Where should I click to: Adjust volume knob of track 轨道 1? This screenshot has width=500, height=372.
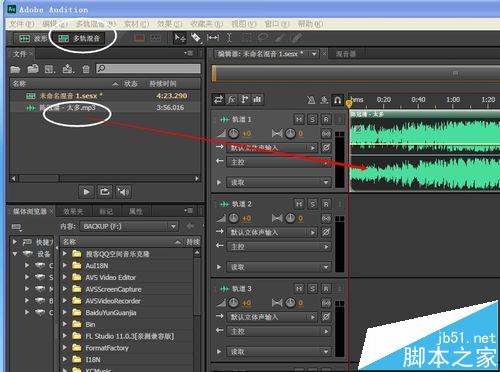233,133
